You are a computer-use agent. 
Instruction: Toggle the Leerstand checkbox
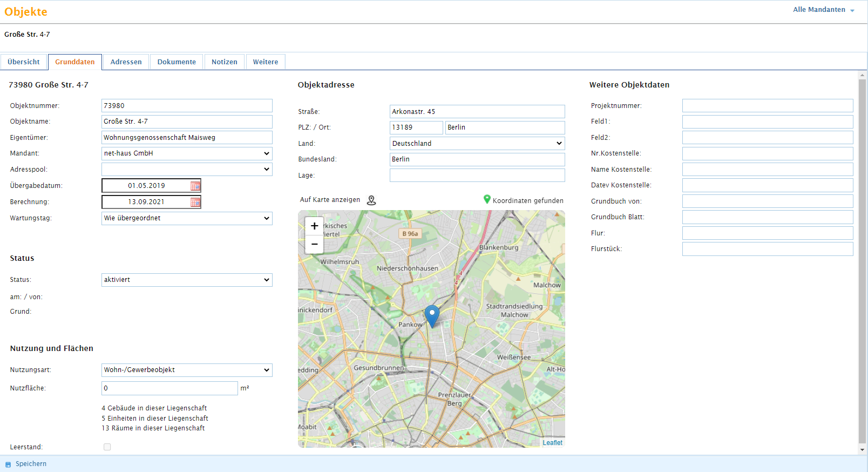pyautogui.click(x=107, y=447)
